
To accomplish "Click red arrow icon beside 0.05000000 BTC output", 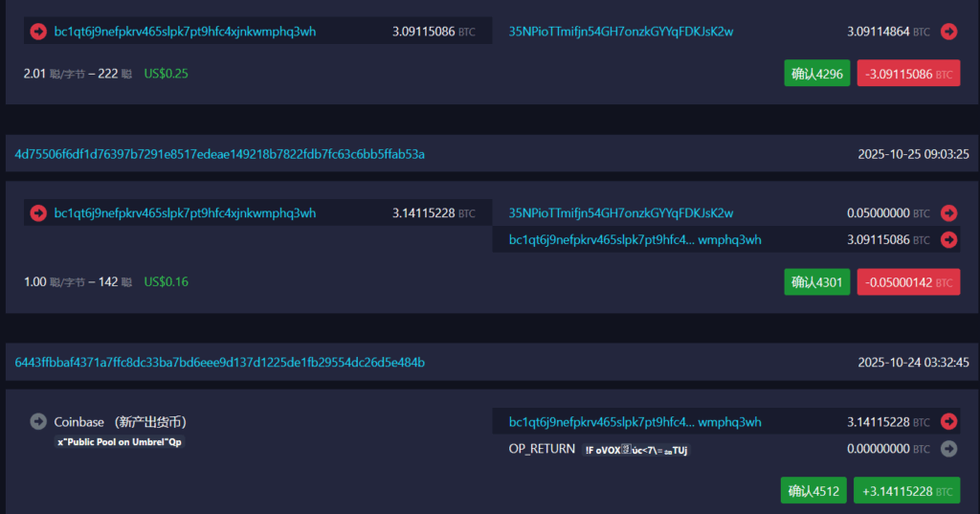I will tap(948, 212).
